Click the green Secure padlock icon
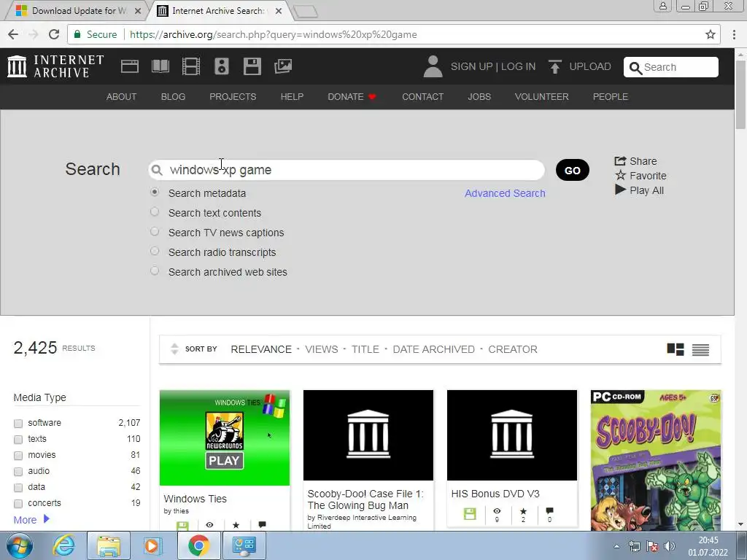Screen dimensions: 747x560 [x=77, y=34]
